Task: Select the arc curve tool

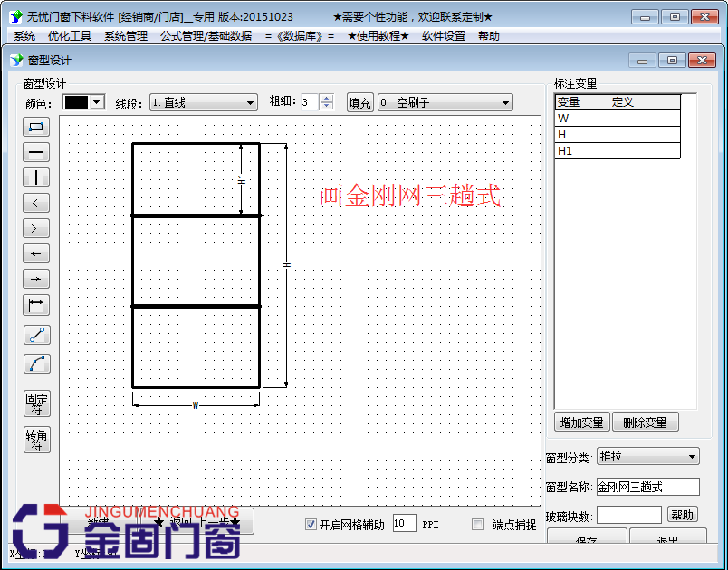Action: tap(36, 364)
